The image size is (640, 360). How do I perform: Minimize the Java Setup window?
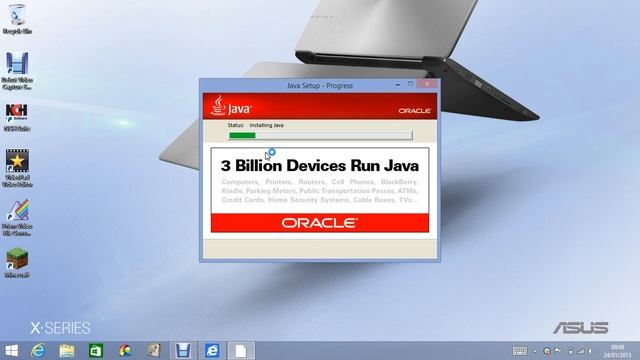398,84
